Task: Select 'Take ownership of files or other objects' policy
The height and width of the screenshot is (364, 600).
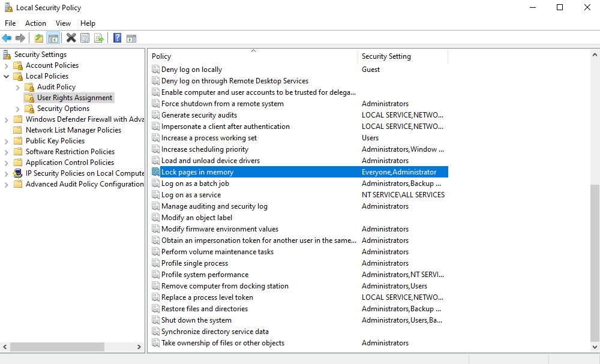Action: point(223,343)
